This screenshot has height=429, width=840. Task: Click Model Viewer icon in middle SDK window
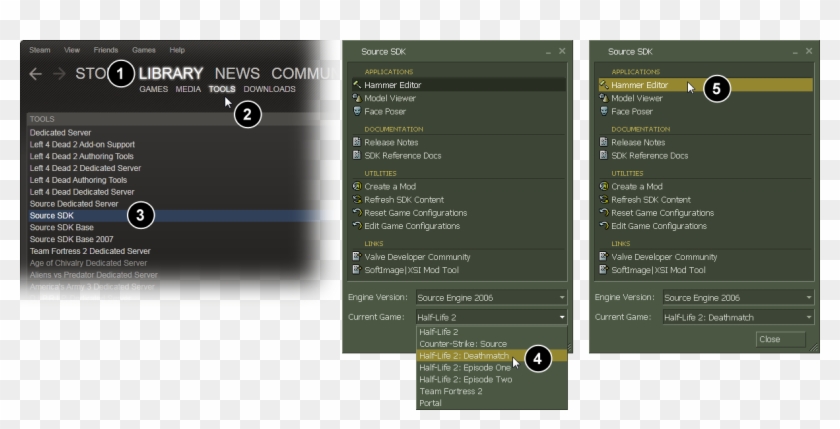(x=357, y=98)
